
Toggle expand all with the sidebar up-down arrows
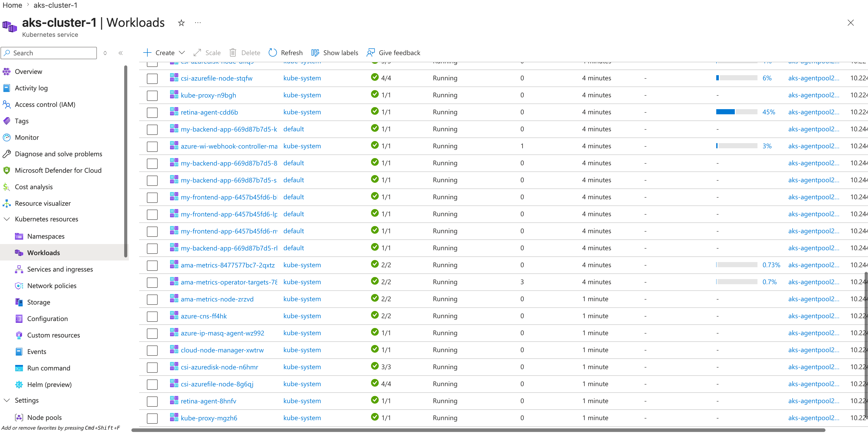[105, 53]
